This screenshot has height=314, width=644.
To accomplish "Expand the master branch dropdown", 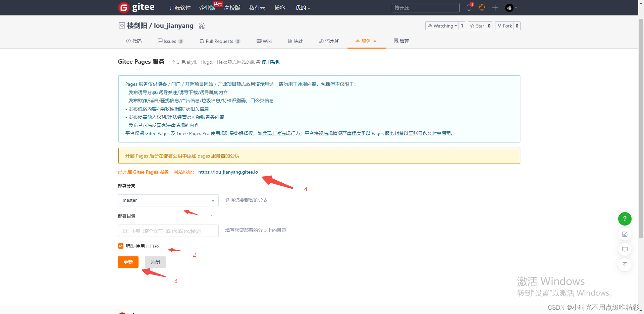I will (168, 200).
